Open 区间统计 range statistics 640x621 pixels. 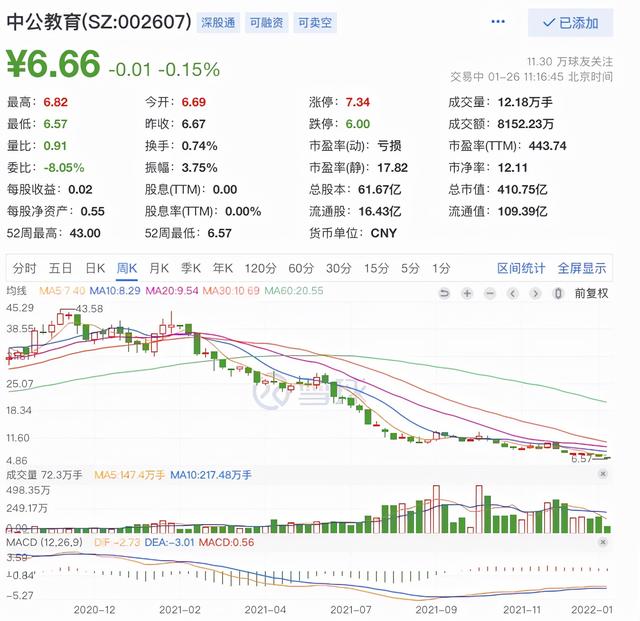tap(521, 268)
